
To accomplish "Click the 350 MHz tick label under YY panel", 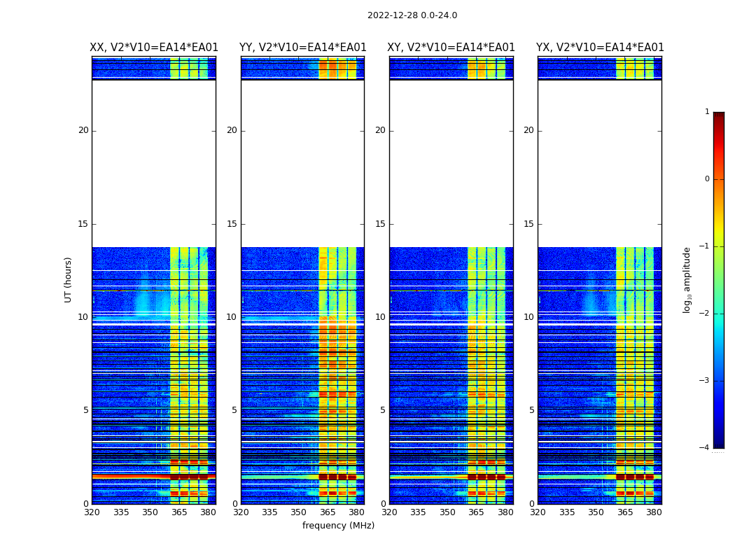I will click(x=298, y=512).
